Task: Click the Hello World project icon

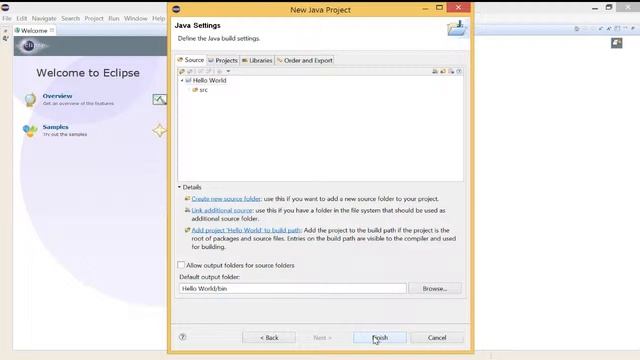Action: [188, 80]
